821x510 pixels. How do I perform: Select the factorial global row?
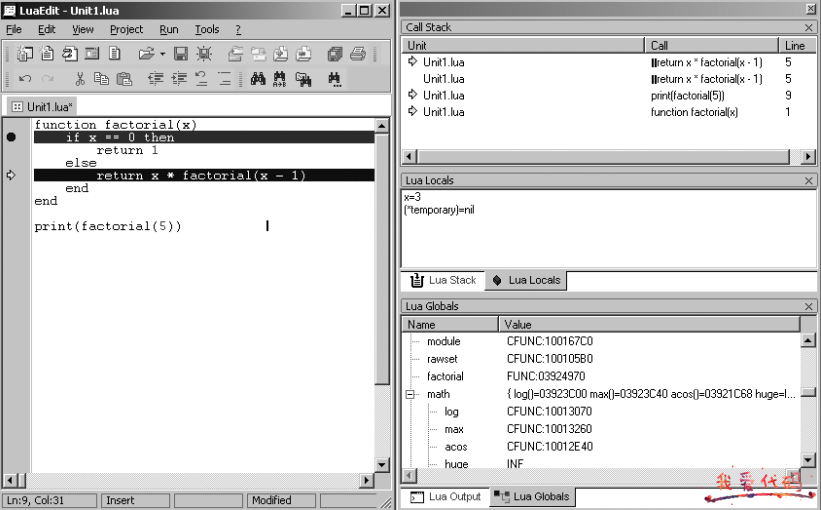(602, 376)
